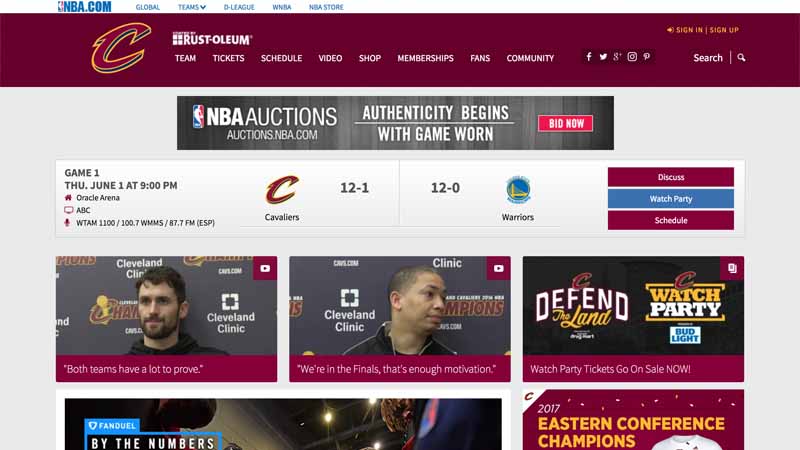Click video icon on 'Both teams' card
This screenshot has width=800, height=450.
pos(265,268)
